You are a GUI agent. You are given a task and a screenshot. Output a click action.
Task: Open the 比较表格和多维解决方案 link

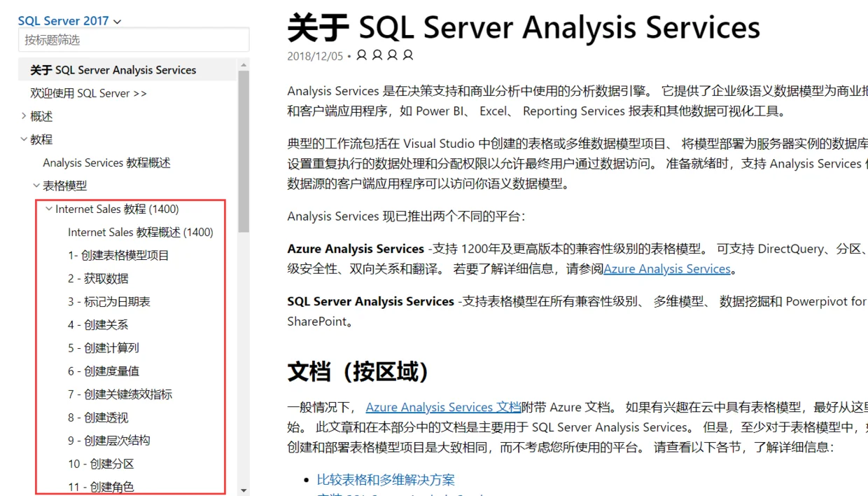[x=386, y=480]
